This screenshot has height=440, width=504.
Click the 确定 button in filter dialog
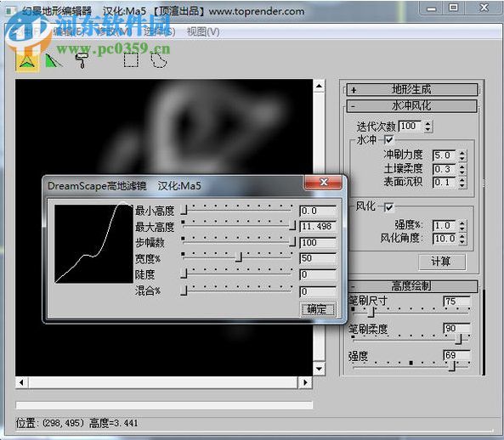(318, 309)
